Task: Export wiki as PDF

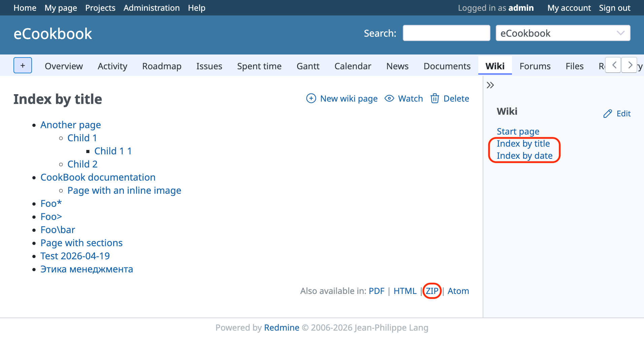Action: point(376,291)
